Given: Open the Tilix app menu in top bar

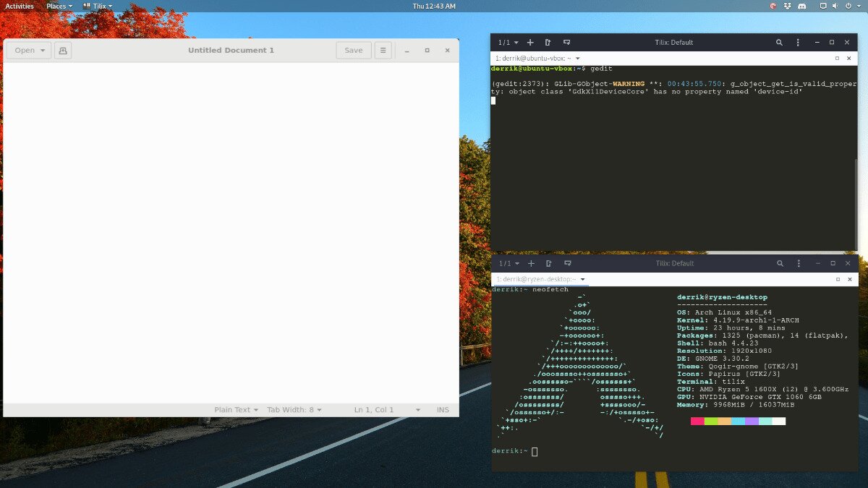Looking at the screenshot, I should point(98,6).
